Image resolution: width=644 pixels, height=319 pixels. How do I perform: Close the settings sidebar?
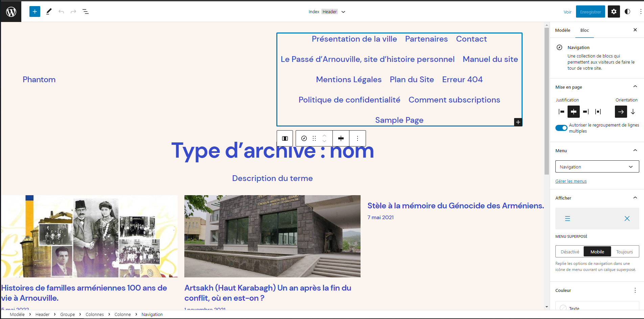click(x=635, y=30)
